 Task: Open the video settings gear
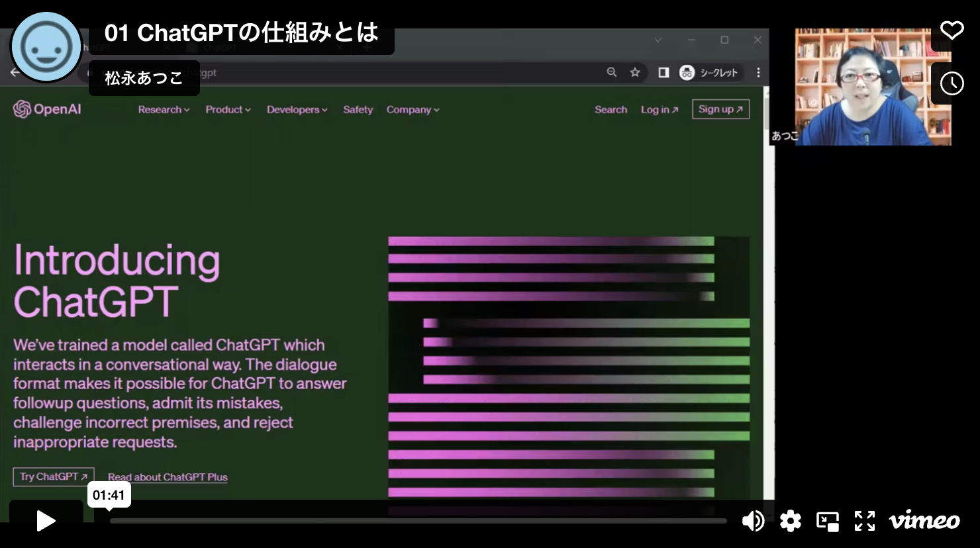(x=790, y=522)
